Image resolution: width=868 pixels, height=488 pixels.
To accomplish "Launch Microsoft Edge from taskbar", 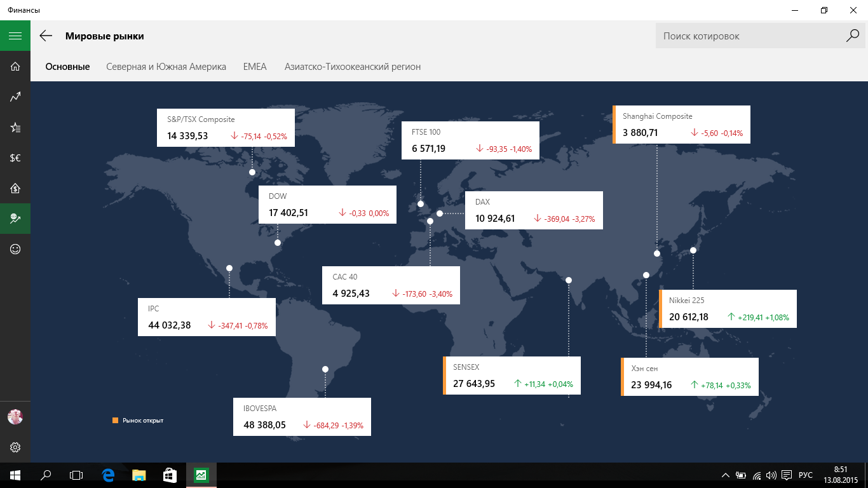I will 108,475.
